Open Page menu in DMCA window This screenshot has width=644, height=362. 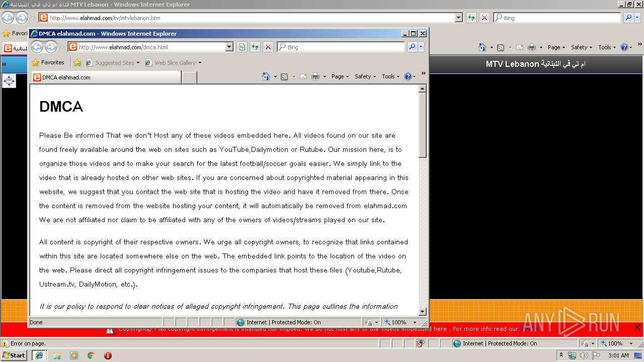tap(340, 76)
